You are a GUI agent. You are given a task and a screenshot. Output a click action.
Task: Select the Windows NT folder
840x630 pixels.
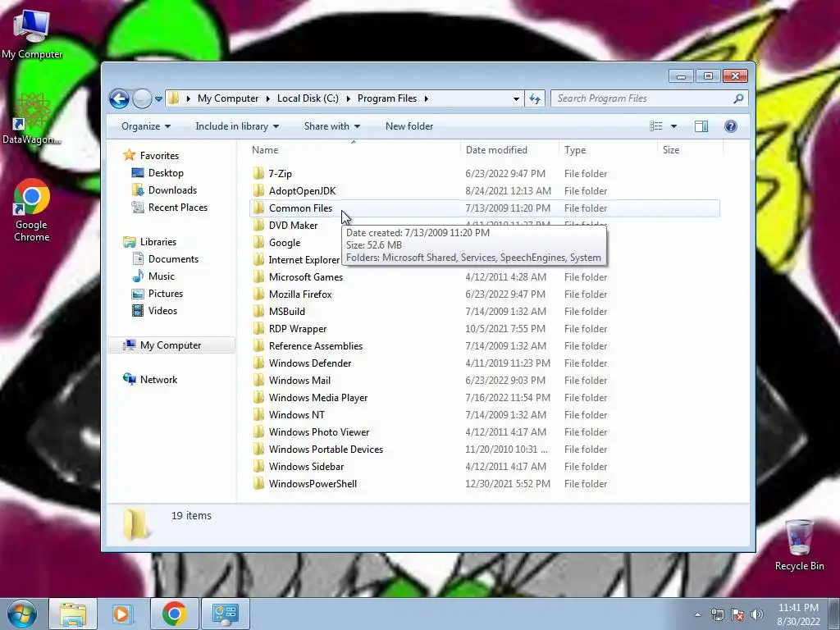296,414
